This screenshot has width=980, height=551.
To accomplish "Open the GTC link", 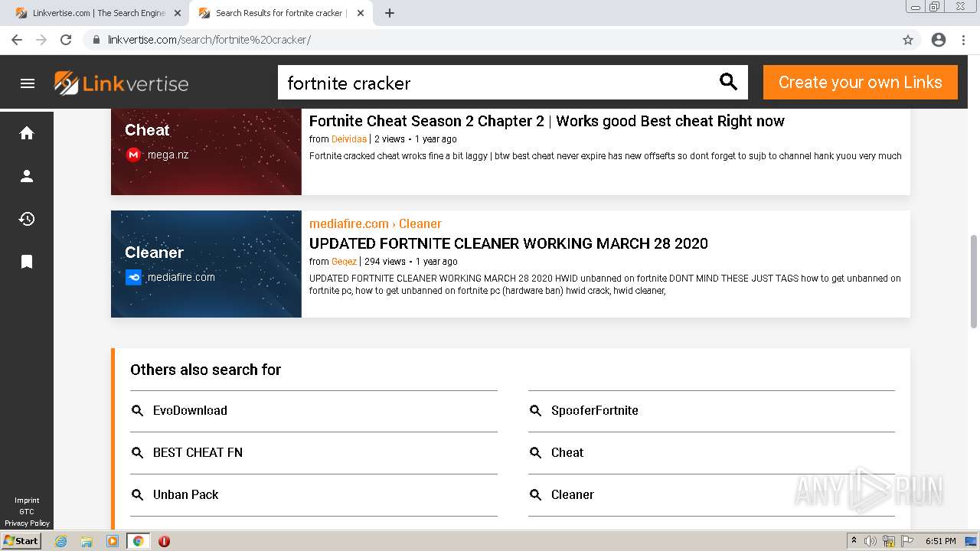I will pos(27,512).
